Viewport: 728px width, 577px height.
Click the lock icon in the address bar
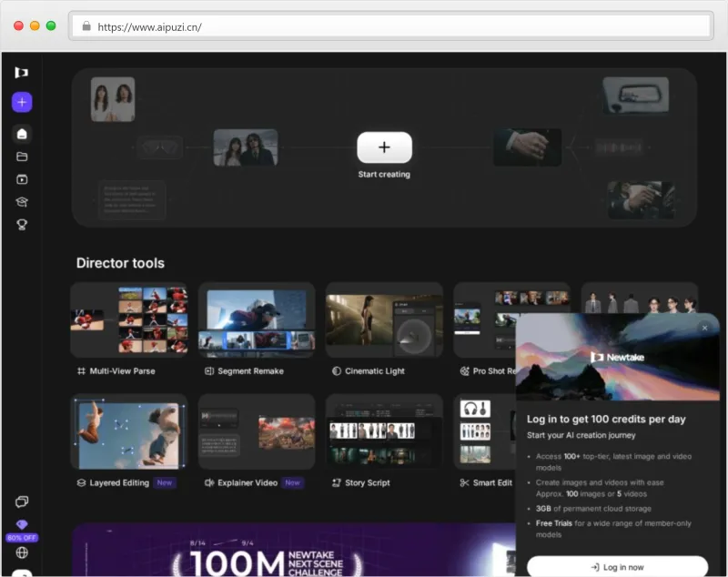86,26
